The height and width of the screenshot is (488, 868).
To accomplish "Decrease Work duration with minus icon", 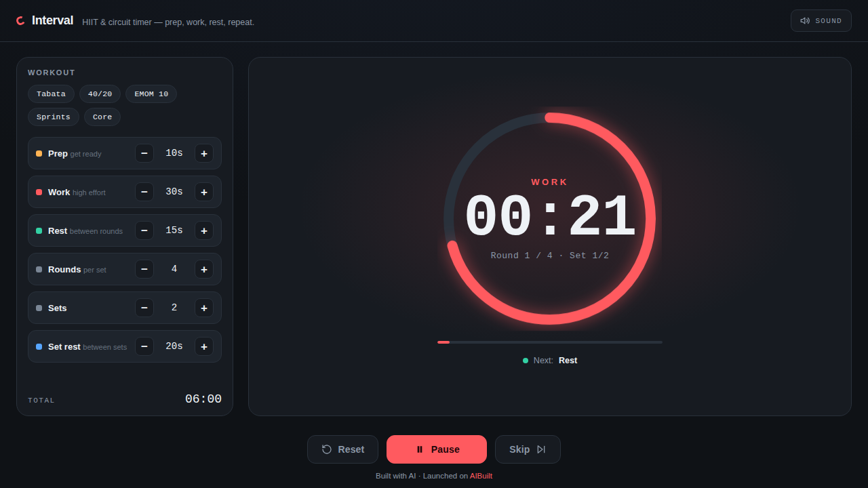I will [144, 192].
